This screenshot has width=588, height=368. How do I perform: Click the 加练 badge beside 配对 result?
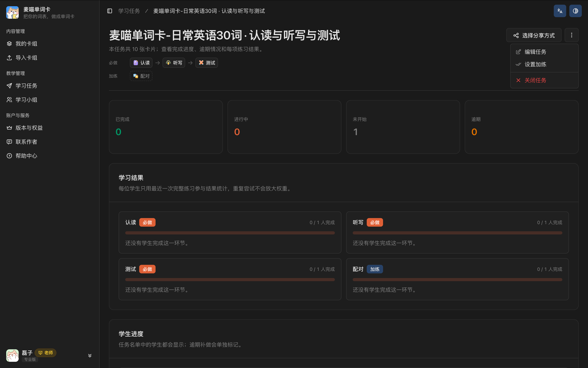tap(375, 269)
